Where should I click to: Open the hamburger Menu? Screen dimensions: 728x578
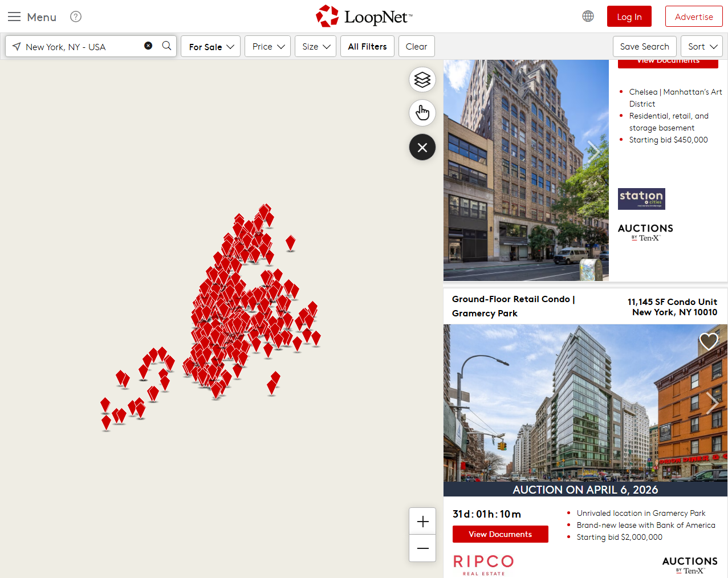[32, 17]
